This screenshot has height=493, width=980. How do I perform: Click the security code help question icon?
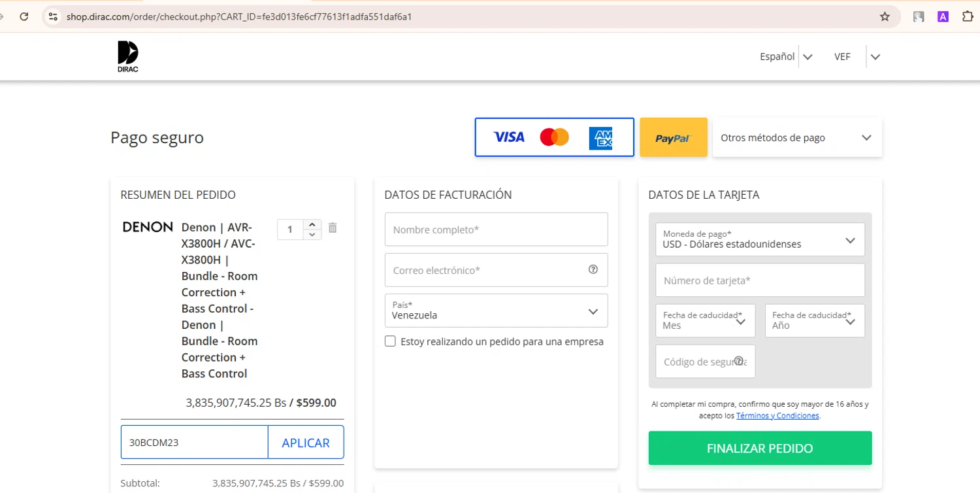click(x=739, y=361)
